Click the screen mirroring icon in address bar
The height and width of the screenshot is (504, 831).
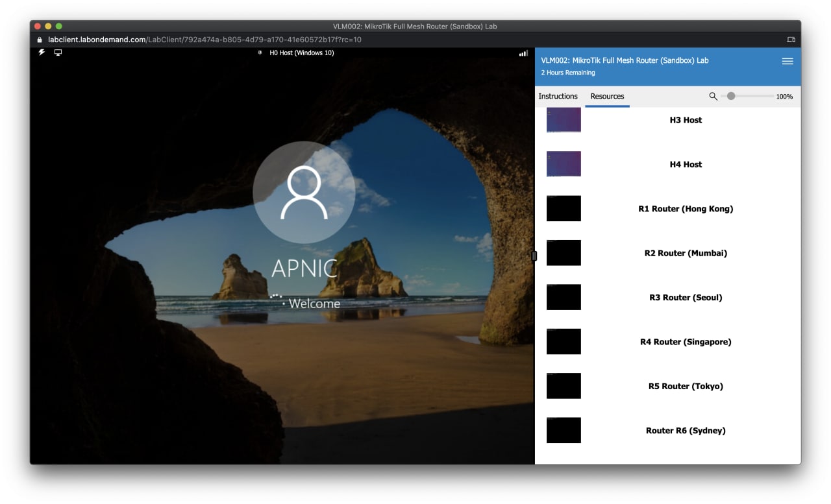[791, 40]
